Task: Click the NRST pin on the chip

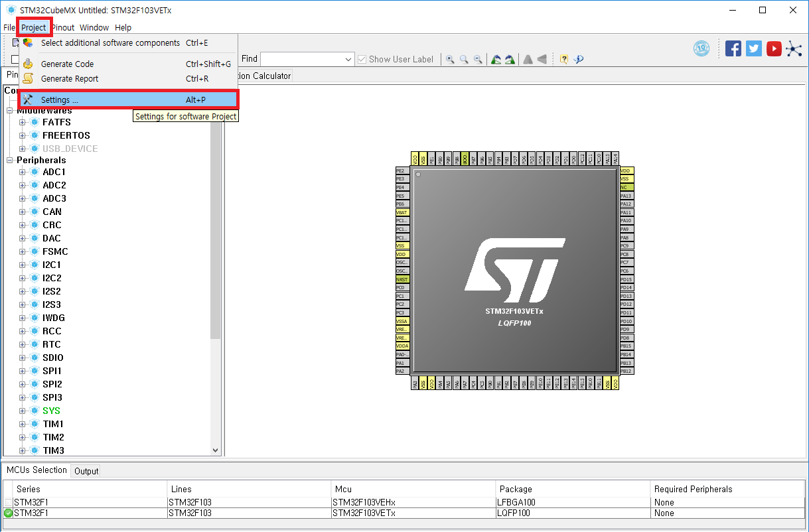Action: tap(402, 279)
